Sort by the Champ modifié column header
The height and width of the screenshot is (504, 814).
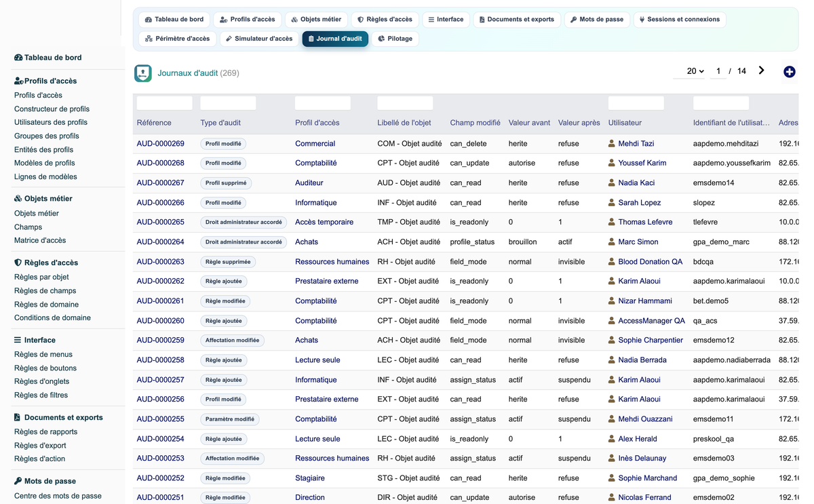[476, 123]
